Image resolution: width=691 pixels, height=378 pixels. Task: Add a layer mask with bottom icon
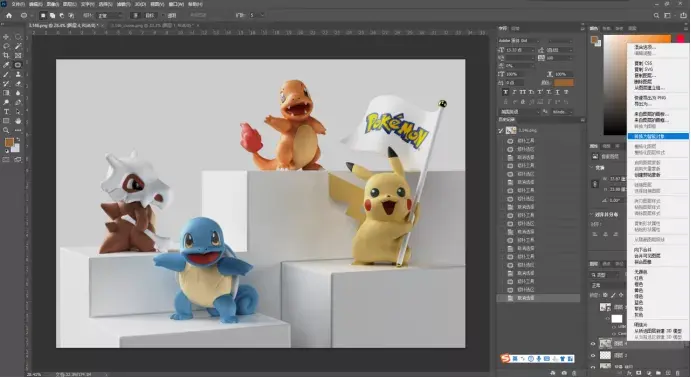[x=638, y=373]
